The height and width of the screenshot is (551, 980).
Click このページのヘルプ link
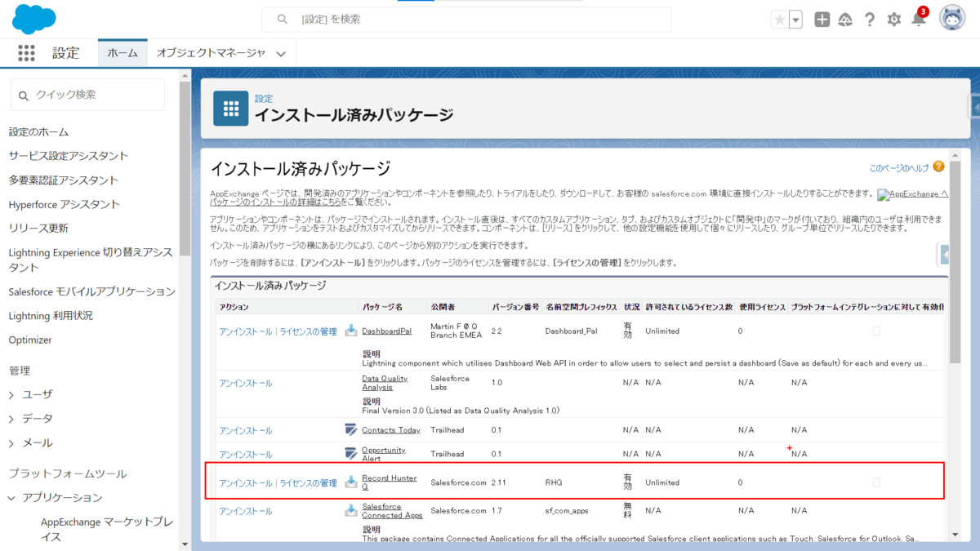pyautogui.click(x=899, y=168)
